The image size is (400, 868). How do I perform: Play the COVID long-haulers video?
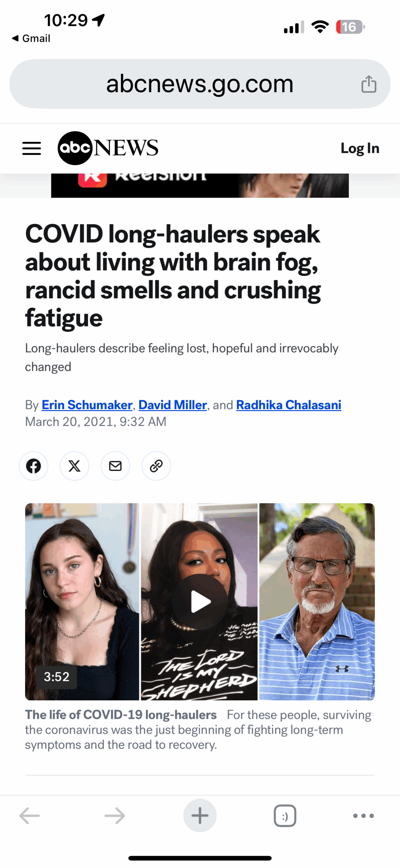[200, 601]
